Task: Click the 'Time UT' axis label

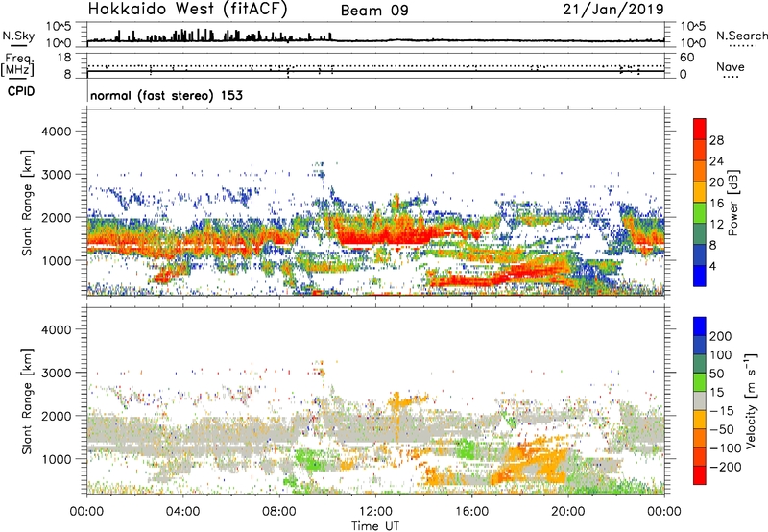Action: pyautogui.click(x=375, y=526)
